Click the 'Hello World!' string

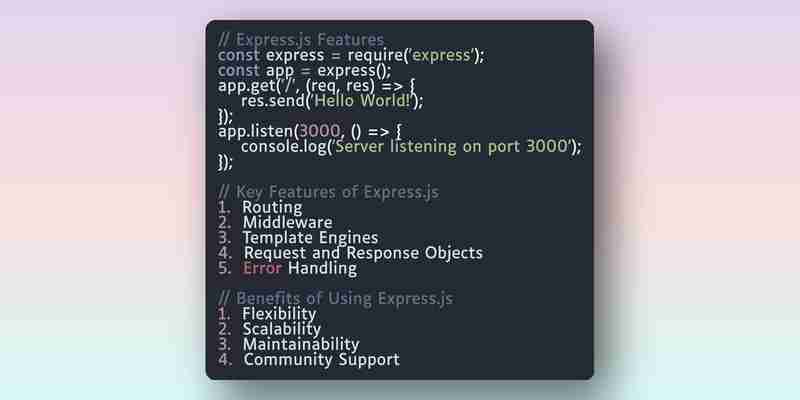362,101
